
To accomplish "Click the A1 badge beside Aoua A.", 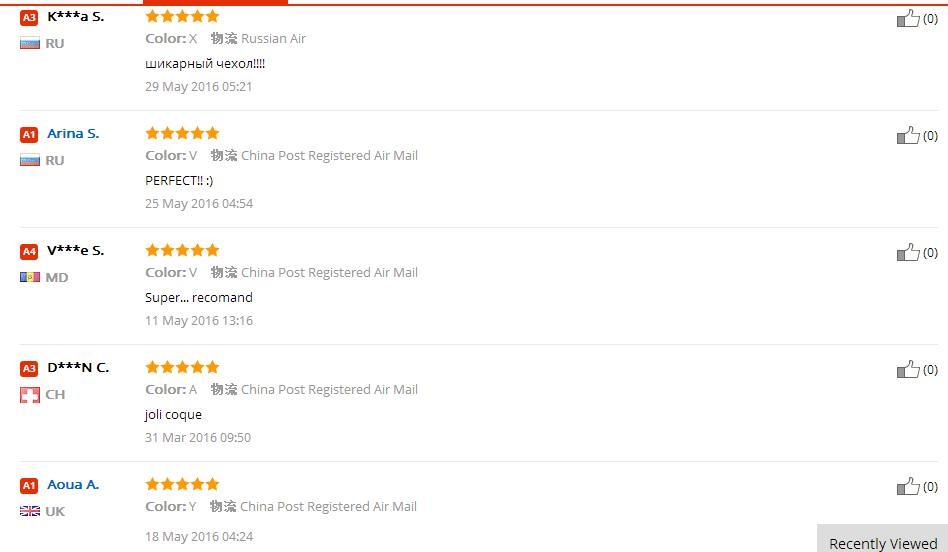I will click(x=29, y=485).
